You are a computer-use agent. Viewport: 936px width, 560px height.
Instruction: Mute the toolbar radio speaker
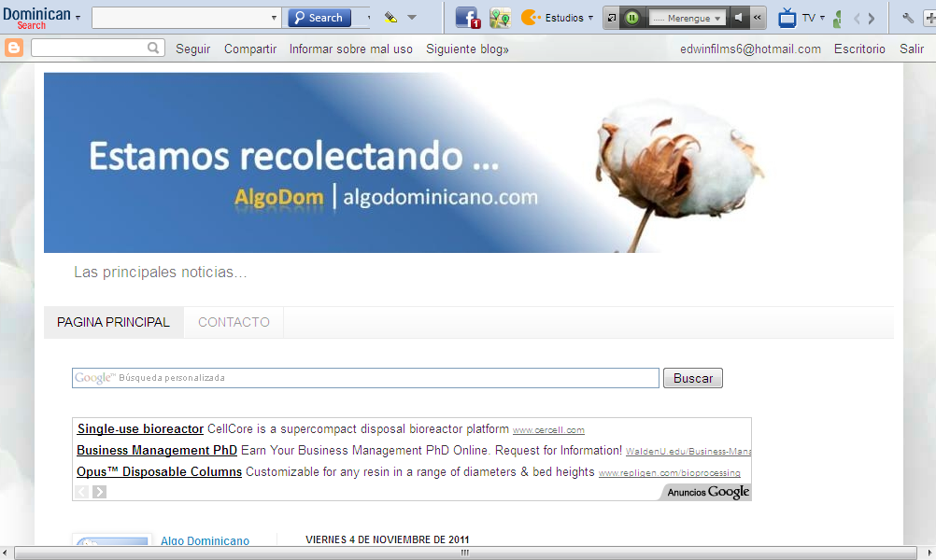(x=738, y=18)
